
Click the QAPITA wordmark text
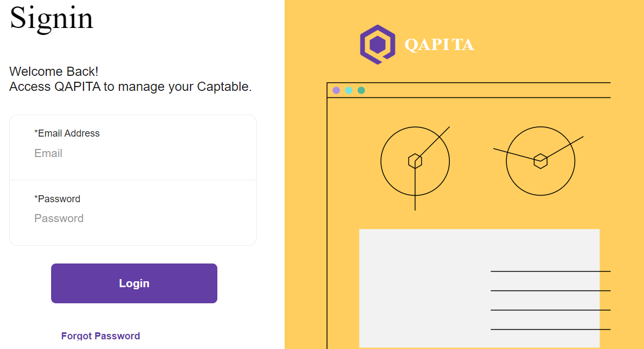439,45
